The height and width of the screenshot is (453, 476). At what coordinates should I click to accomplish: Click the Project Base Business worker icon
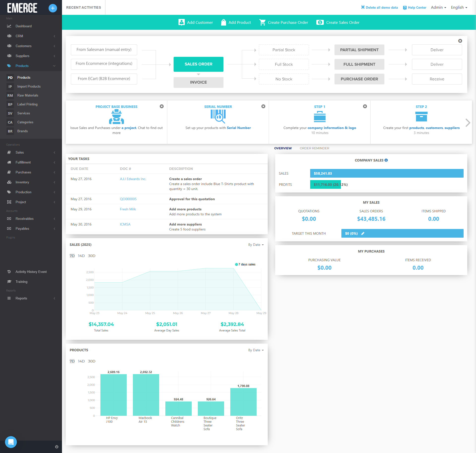(116, 117)
